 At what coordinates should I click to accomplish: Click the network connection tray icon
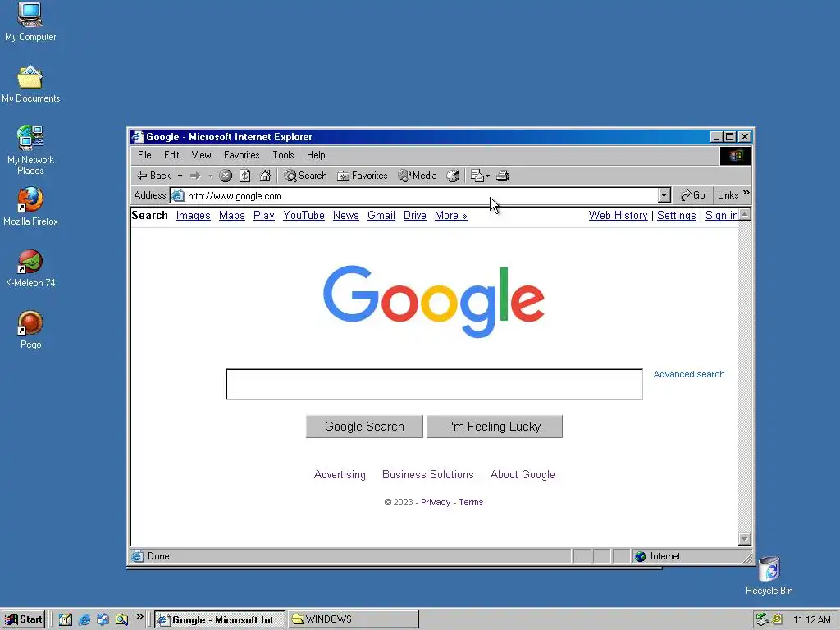(x=762, y=620)
